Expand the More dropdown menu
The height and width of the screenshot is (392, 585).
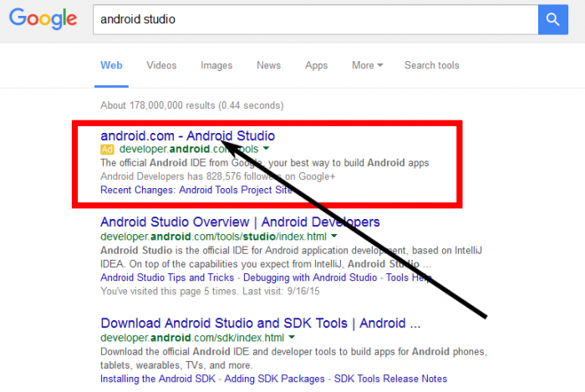tap(368, 65)
